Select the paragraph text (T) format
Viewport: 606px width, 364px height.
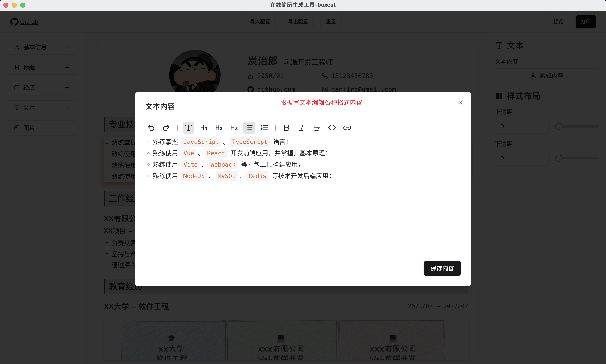coord(188,128)
